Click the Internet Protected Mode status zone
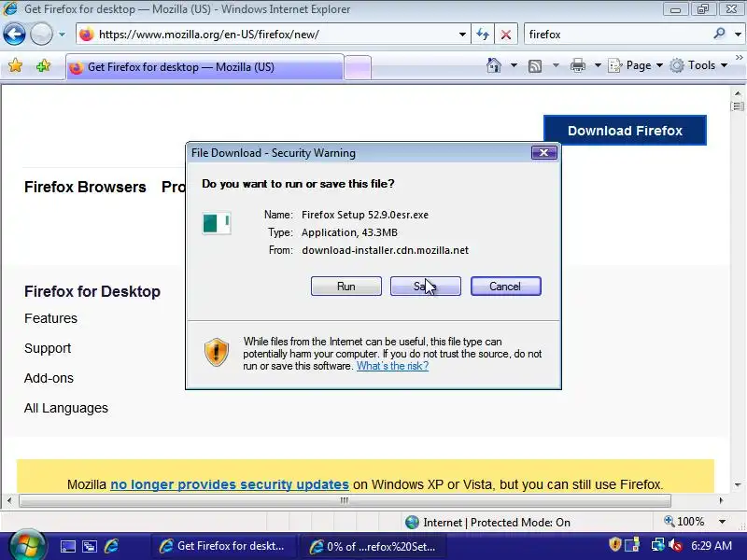The height and width of the screenshot is (560, 747). pyautogui.click(x=487, y=523)
